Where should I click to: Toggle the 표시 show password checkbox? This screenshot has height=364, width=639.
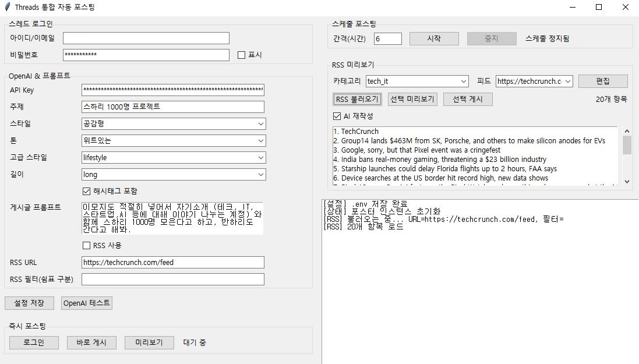click(x=242, y=55)
